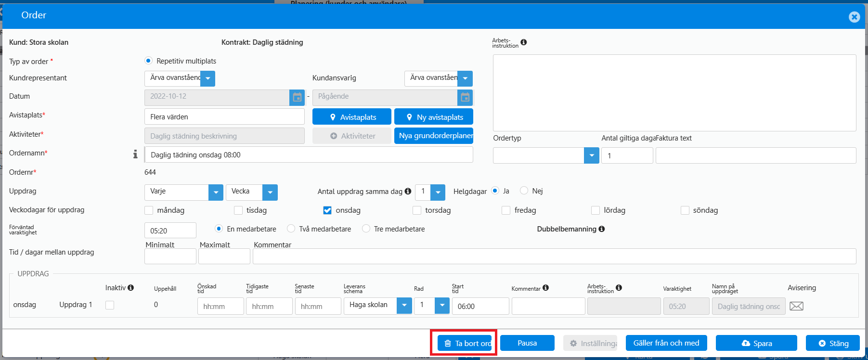The width and height of the screenshot is (868, 360).
Task: Expand the Kundrepresentant dropdown
Action: pyautogui.click(x=207, y=78)
